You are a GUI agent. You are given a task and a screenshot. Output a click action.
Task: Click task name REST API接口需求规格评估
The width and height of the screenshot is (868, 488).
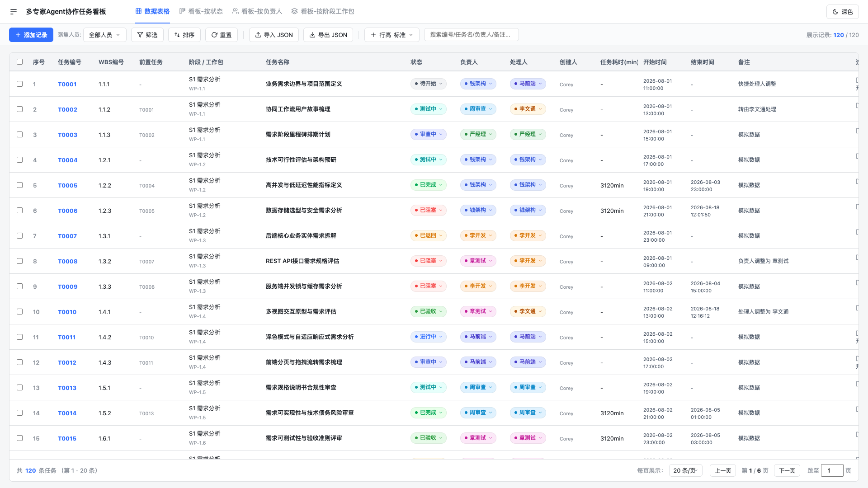pos(302,261)
